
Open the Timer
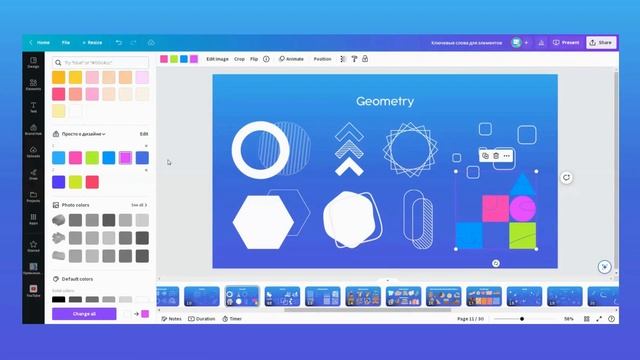point(232,319)
